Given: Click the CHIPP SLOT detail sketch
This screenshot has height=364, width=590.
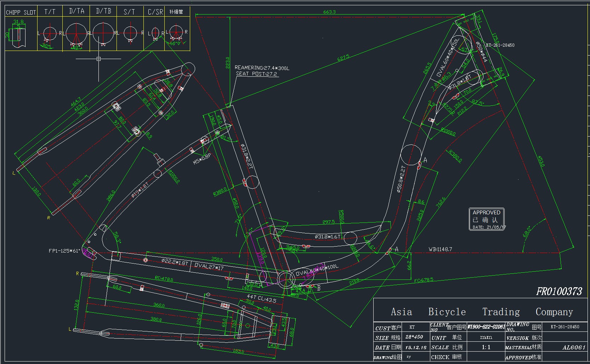Looking at the screenshot, I should (18, 35).
